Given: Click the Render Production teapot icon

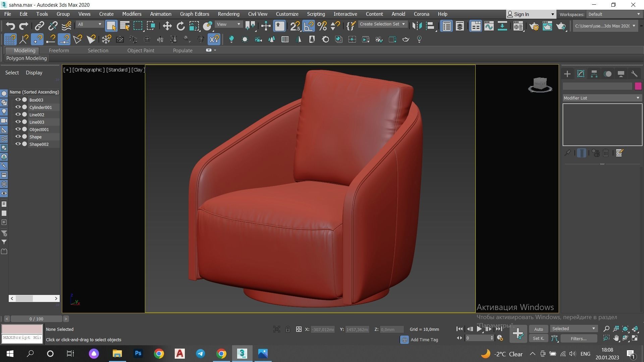Looking at the screenshot, I should (561, 26).
